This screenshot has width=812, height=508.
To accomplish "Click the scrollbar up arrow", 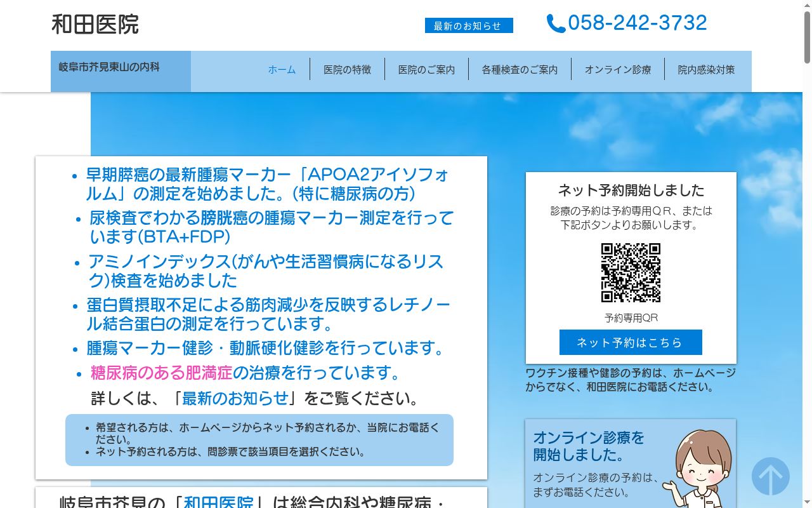I will [807, 5].
